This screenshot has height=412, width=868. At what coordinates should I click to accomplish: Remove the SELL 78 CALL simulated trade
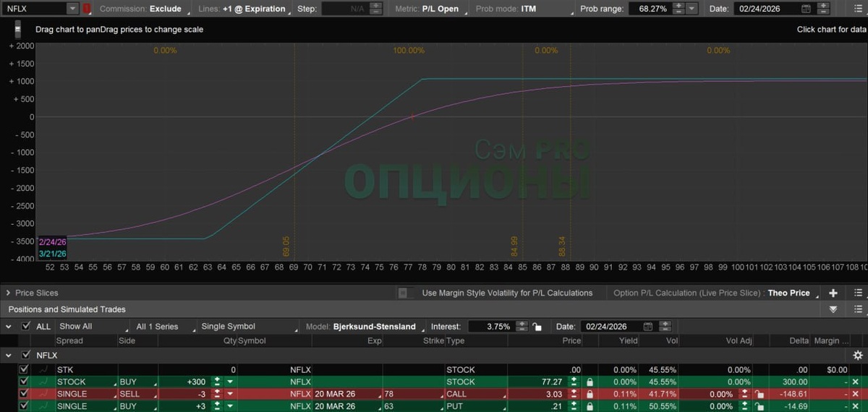tap(855, 394)
